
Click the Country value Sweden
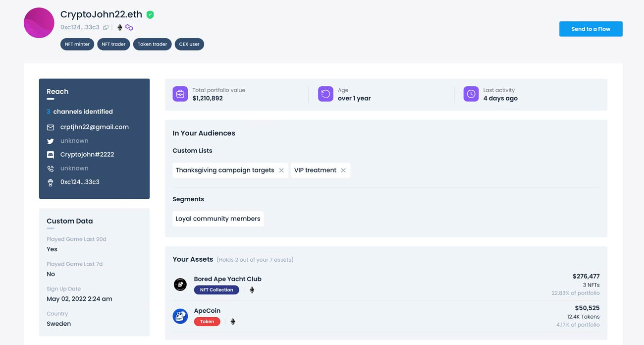click(58, 324)
